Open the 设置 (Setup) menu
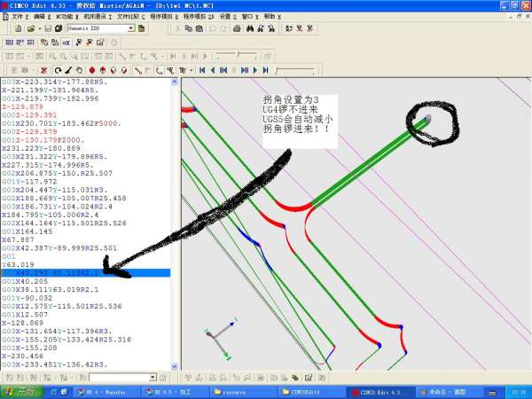The image size is (532, 399). [225, 16]
